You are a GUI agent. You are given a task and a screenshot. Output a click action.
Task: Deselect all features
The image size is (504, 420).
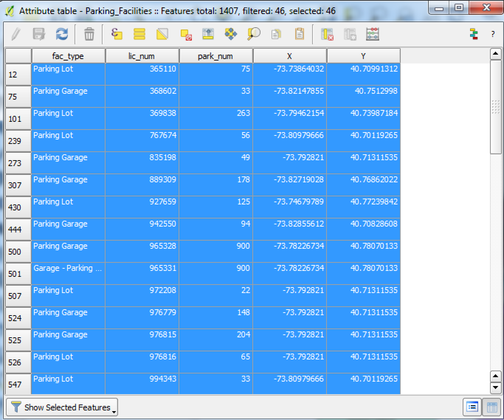coord(186,34)
